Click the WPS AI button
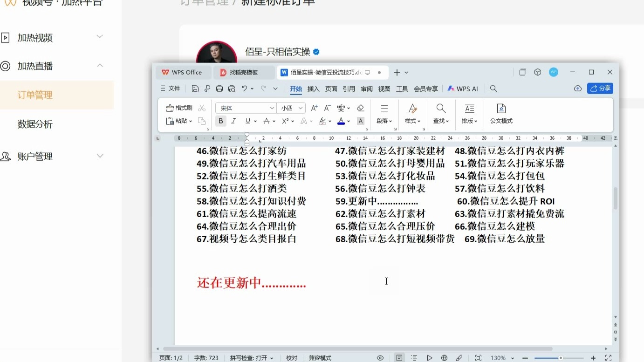Image resolution: width=644 pixels, height=362 pixels. coord(463,89)
